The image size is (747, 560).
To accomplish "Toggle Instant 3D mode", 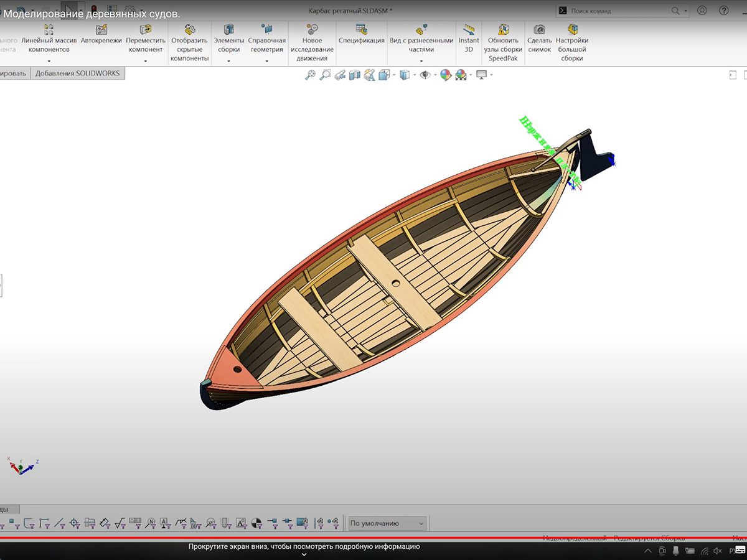I will (x=469, y=30).
